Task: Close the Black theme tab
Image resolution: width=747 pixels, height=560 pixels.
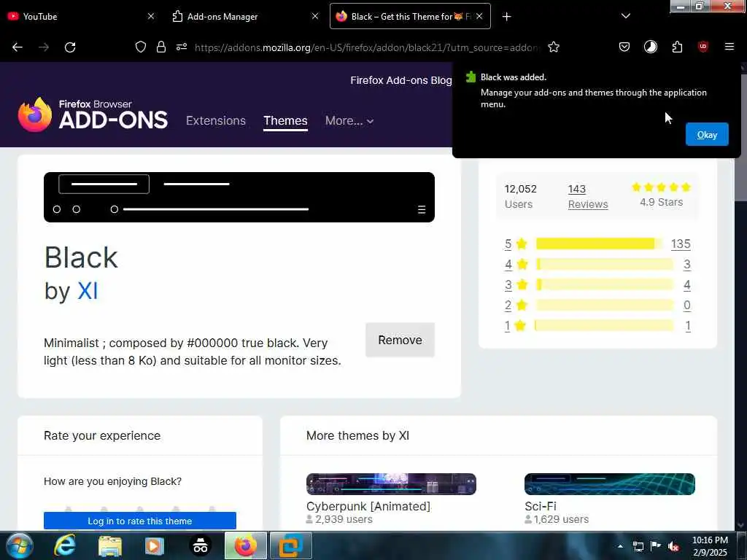Action: coord(479,16)
